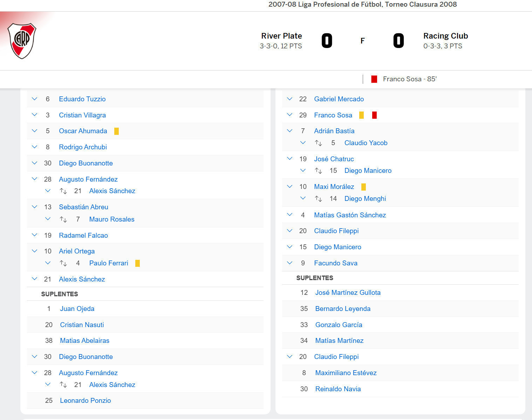Expand Facundo Sava's row chevron
The width and height of the screenshot is (532, 420).
(289, 263)
